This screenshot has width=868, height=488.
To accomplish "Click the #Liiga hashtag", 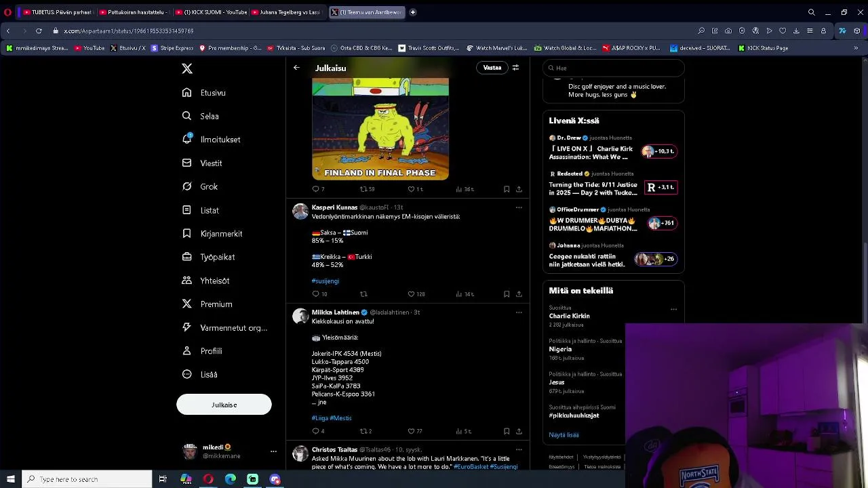I will (x=319, y=418).
